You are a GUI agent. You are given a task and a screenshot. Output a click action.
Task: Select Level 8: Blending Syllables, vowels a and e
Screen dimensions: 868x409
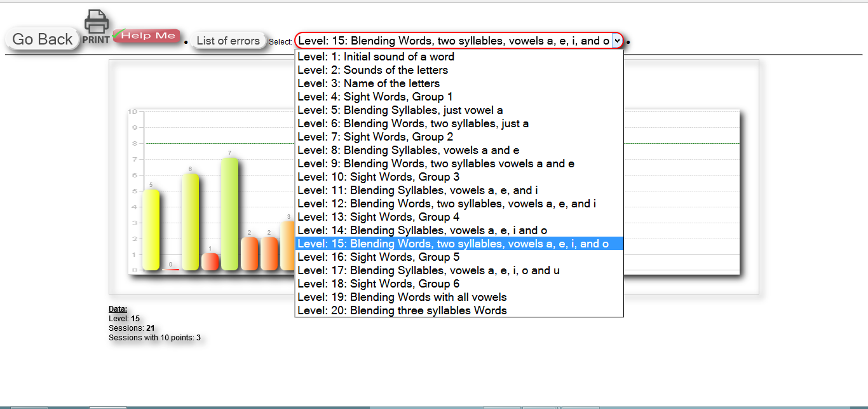point(459,150)
